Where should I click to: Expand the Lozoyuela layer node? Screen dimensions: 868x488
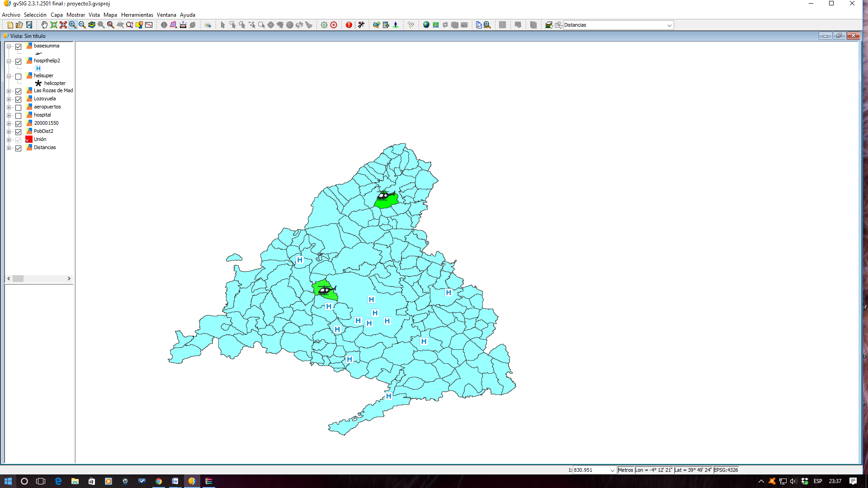click(x=9, y=99)
